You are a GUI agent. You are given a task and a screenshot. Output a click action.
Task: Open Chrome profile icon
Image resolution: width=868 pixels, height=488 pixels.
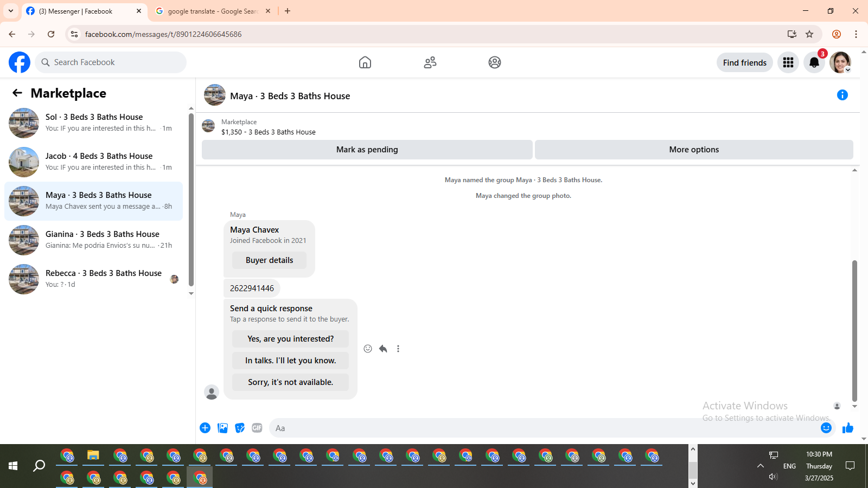pos(837,34)
